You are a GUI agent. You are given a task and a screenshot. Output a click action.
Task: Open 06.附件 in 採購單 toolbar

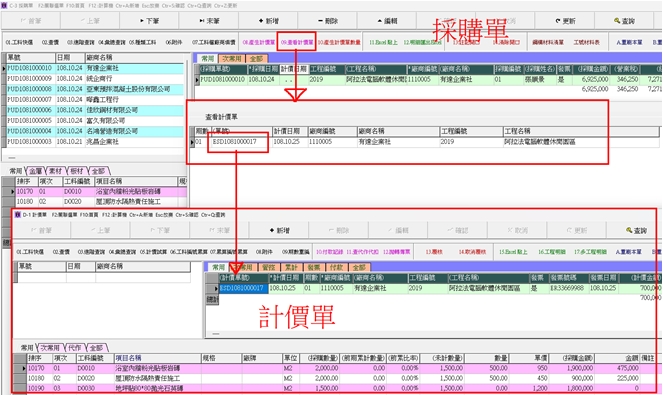pos(174,42)
